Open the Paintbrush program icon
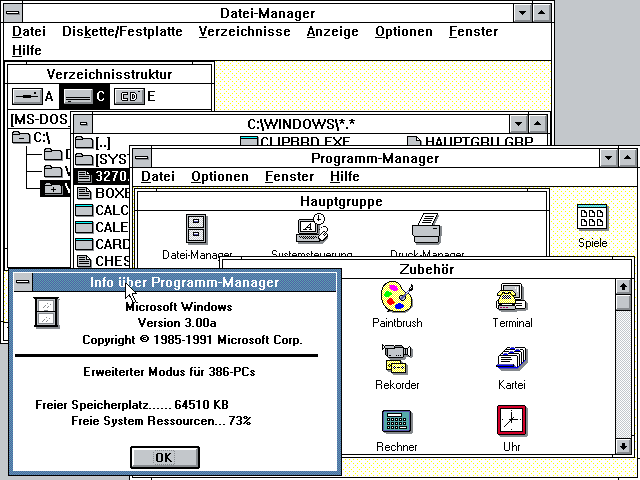This screenshot has width=640, height=480. 397,299
